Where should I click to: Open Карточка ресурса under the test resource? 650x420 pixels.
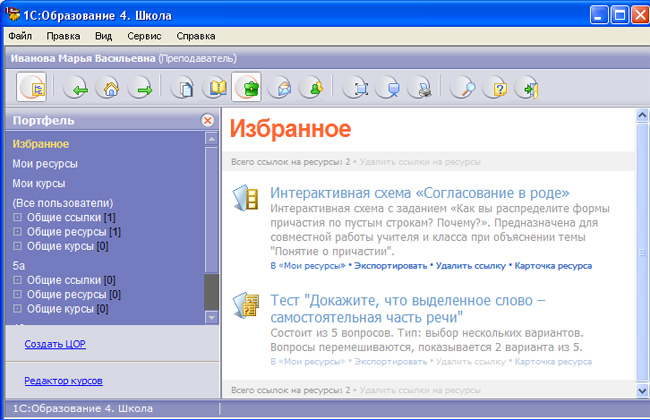[553, 362]
